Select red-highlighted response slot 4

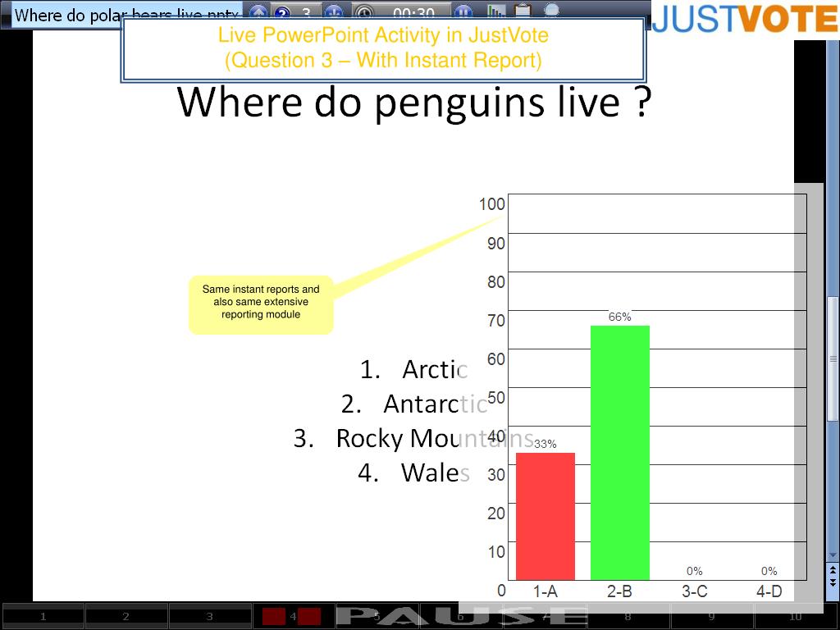293,616
